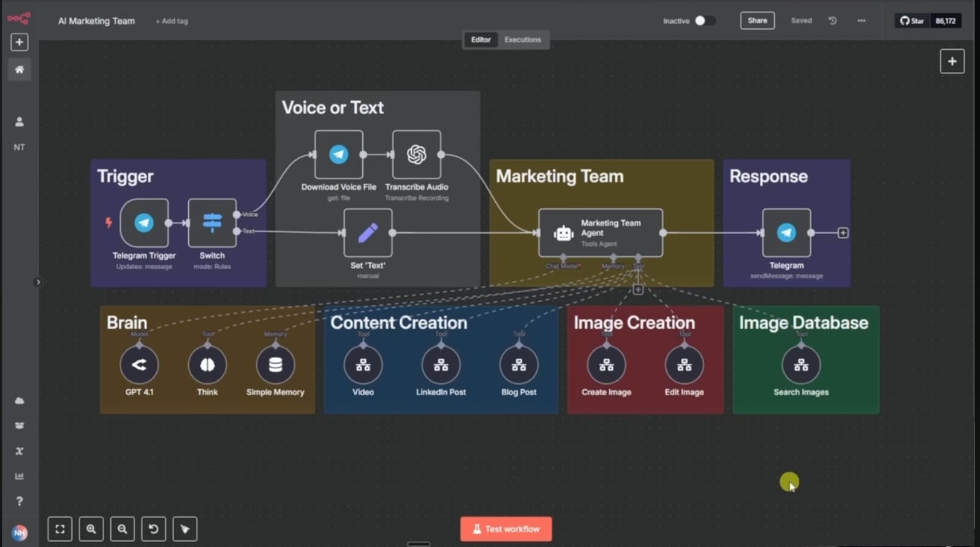Click Add tag link

coord(172,21)
